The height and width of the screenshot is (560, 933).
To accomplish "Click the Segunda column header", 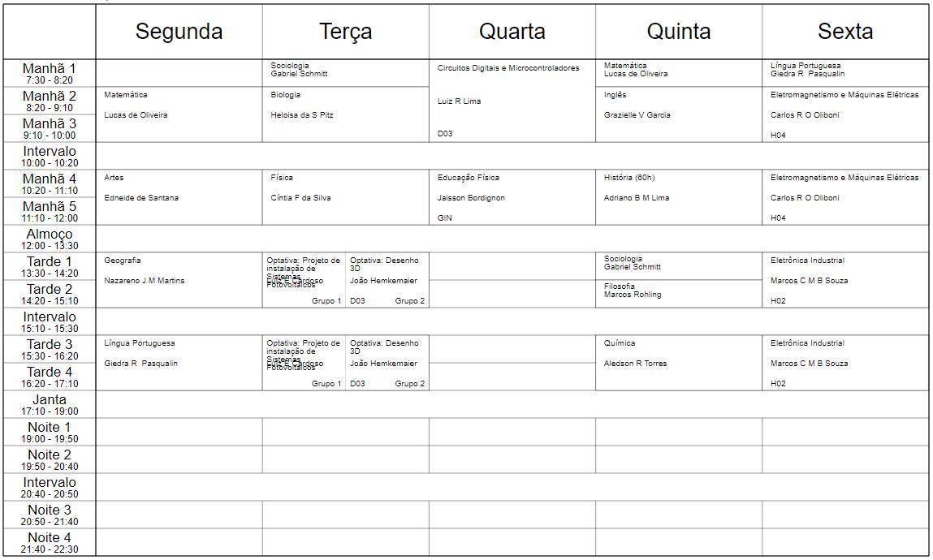I will point(179,32).
